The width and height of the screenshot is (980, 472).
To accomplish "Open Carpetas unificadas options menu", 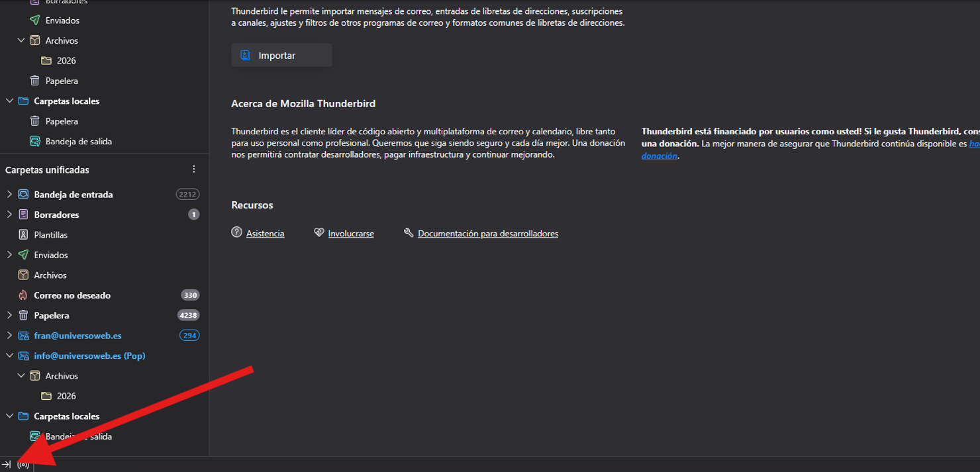I will pos(194,169).
